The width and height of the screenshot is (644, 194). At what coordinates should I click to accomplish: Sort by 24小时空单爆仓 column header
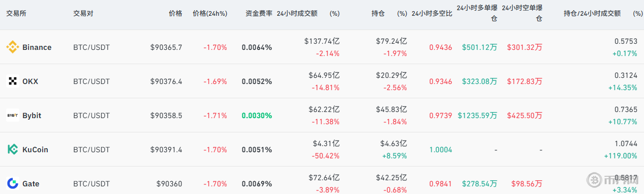(522, 13)
